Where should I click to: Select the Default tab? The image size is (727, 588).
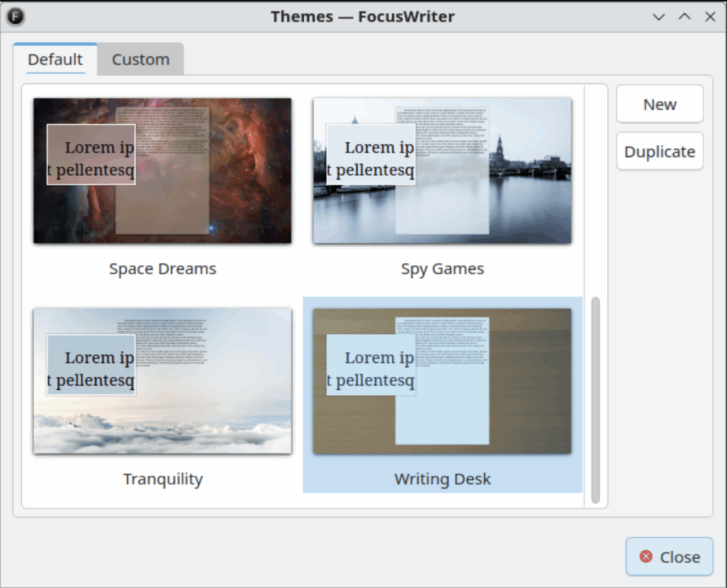(x=55, y=60)
